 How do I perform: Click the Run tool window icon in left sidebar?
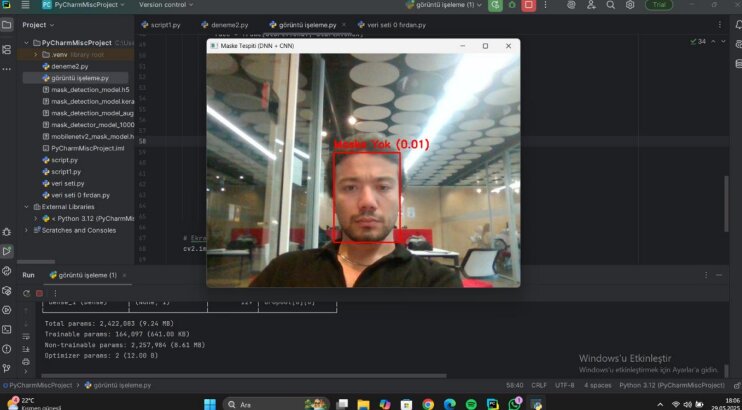(7, 251)
